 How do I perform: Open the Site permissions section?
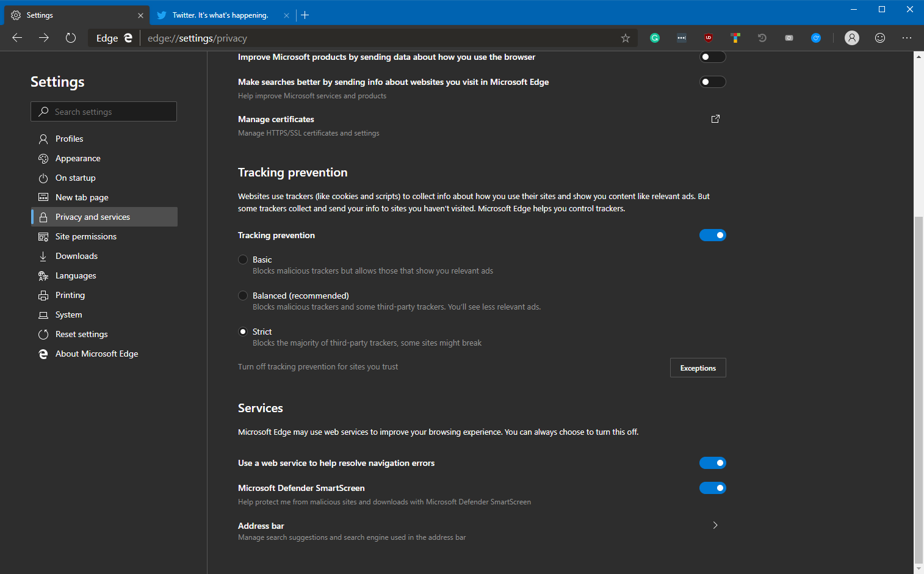(85, 236)
